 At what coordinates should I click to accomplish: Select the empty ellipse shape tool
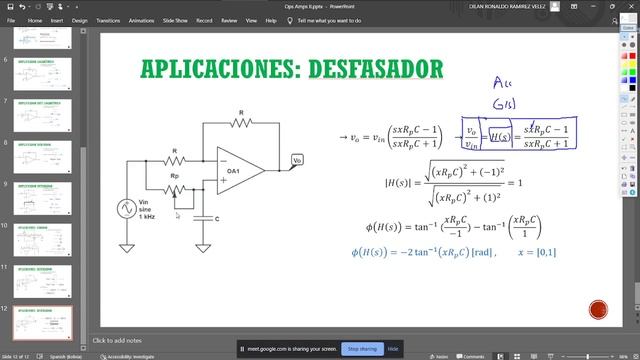click(x=624, y=122)
